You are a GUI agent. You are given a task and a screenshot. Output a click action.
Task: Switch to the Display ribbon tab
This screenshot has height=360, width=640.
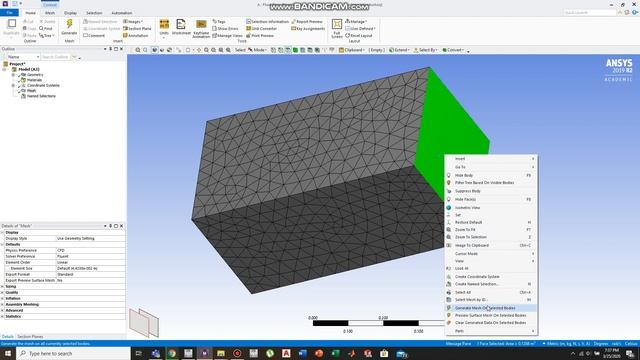coord(70,13)
